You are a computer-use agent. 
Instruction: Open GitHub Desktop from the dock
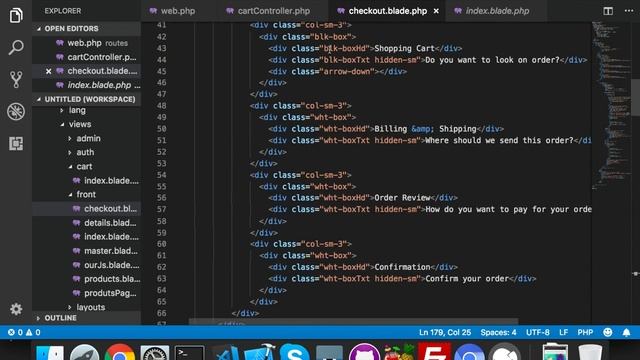tap(364, 353)
